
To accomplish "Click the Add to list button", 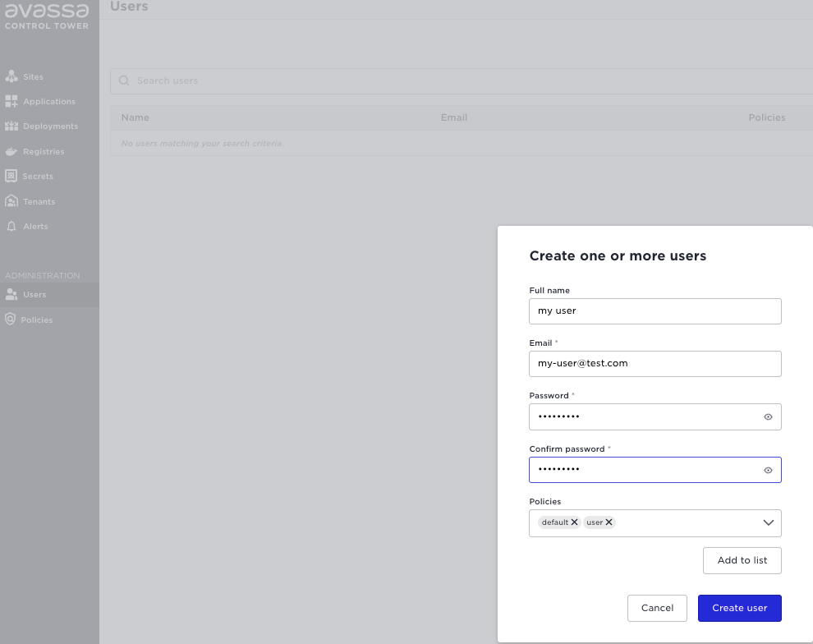I will pyautogui.click(x=742, y=560).
